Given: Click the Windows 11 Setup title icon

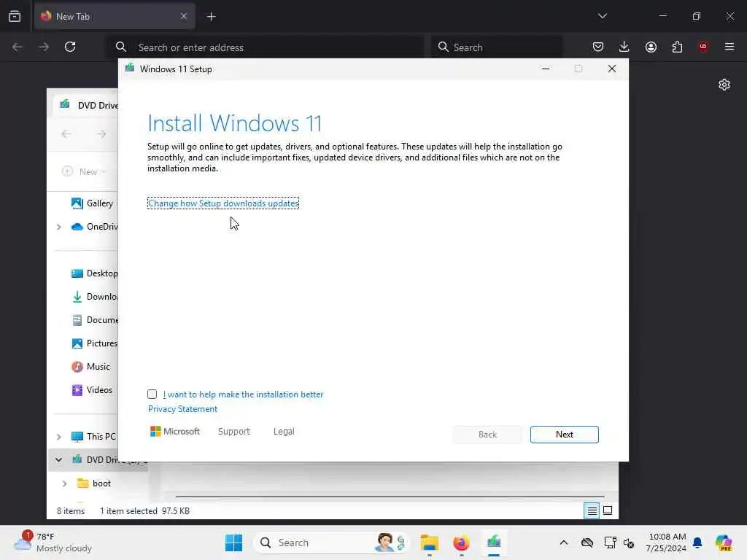Looking at the screenshot, I should point(130,69).
